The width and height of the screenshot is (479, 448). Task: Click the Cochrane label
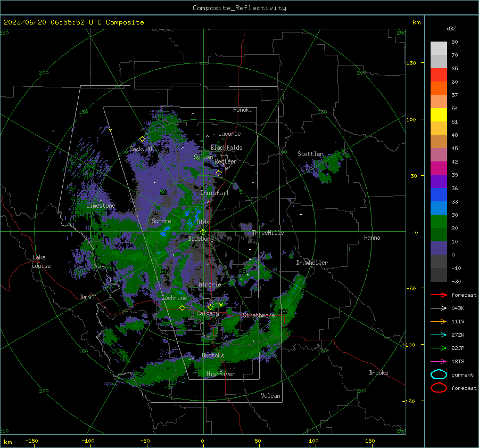point(174,298)
